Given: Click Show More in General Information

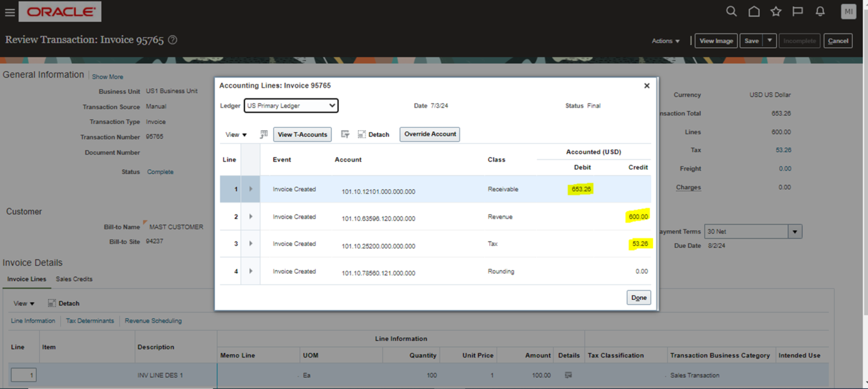Looking at the screenshot, I should (x=107, y=76).
